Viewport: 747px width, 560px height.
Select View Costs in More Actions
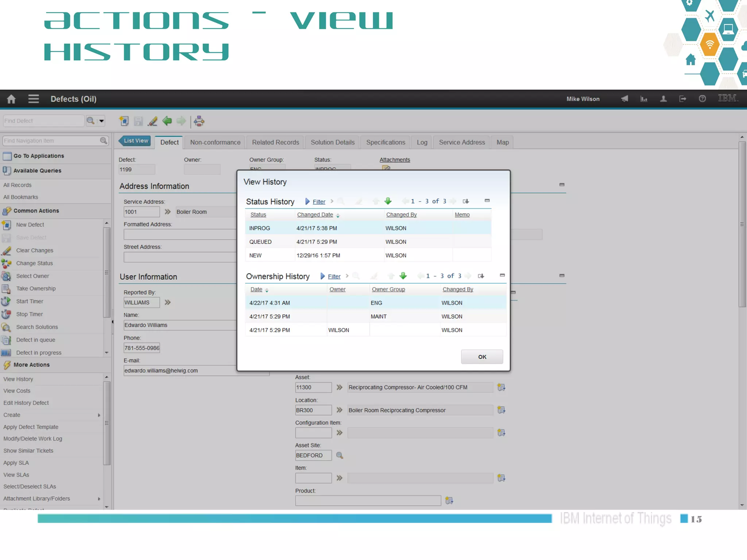coord(17,391)
